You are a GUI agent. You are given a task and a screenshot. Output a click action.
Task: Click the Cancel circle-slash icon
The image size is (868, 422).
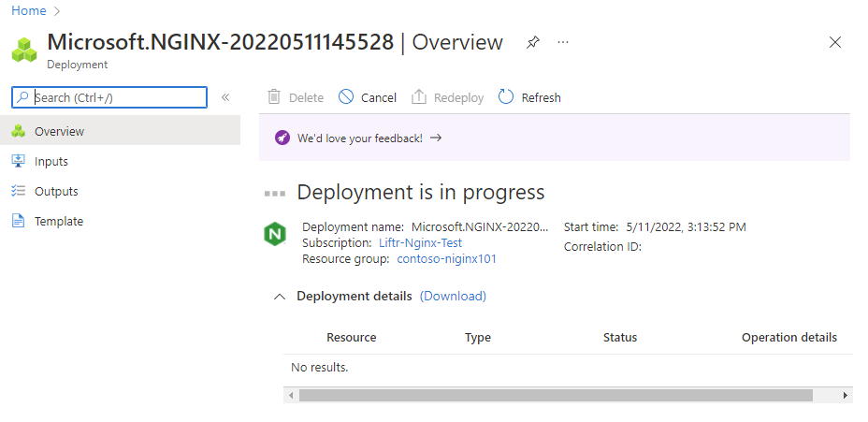(346, 97)
